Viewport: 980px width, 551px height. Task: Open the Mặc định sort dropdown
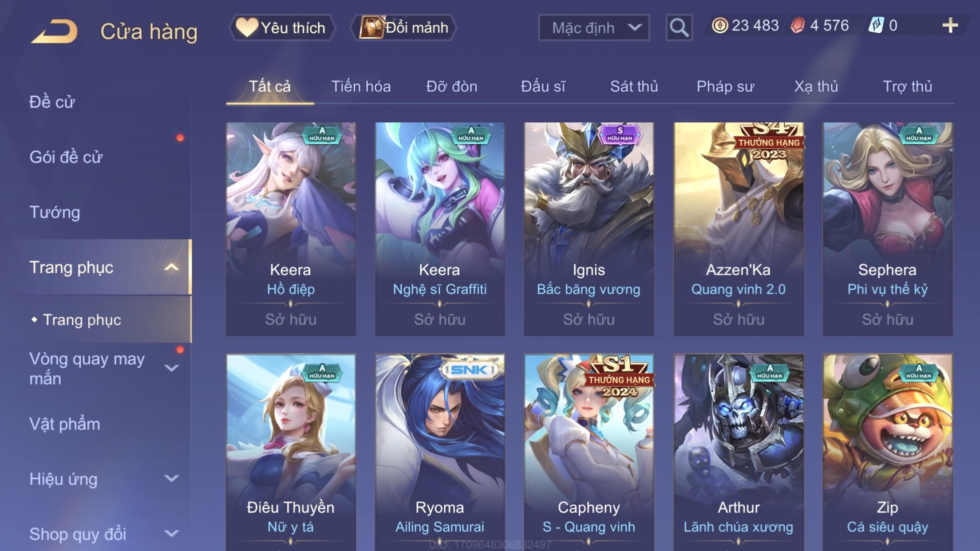click(594, 28)
